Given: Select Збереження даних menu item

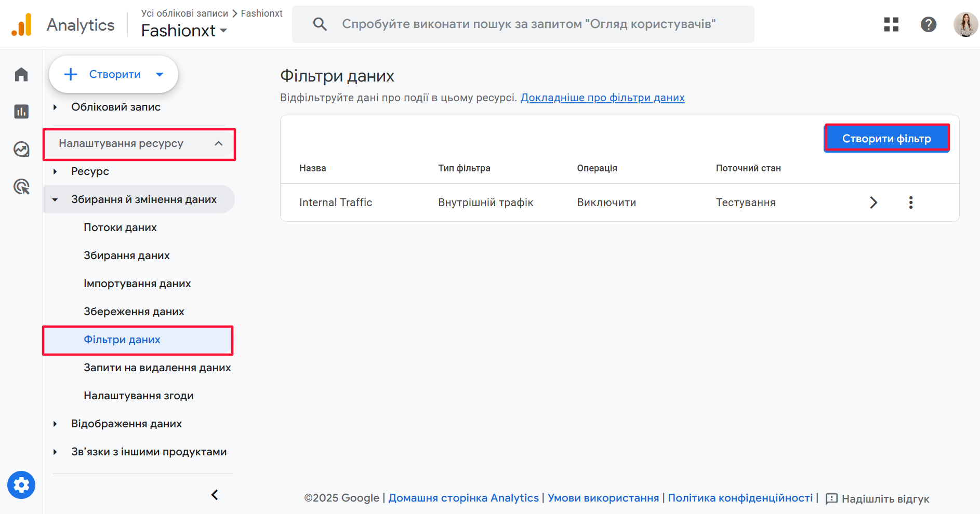Looking at the screenshot, I should pos(134,312).
